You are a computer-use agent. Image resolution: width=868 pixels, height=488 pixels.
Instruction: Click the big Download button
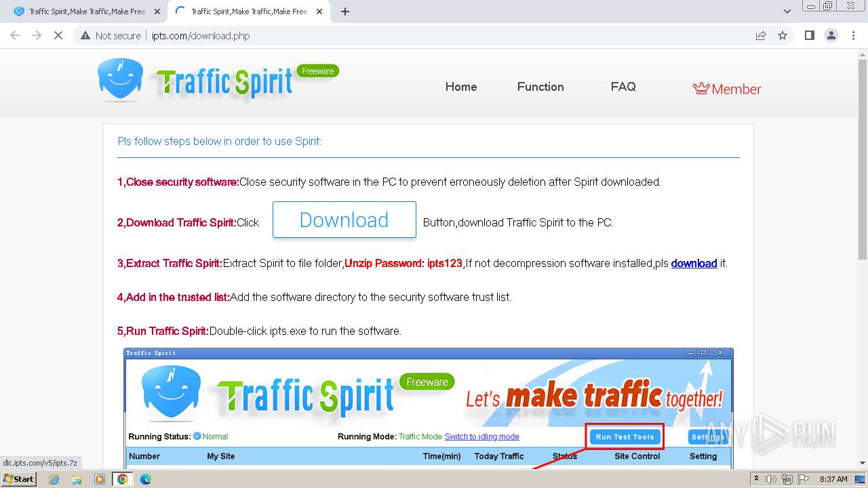pyautogui.click(x=344, y=220)
